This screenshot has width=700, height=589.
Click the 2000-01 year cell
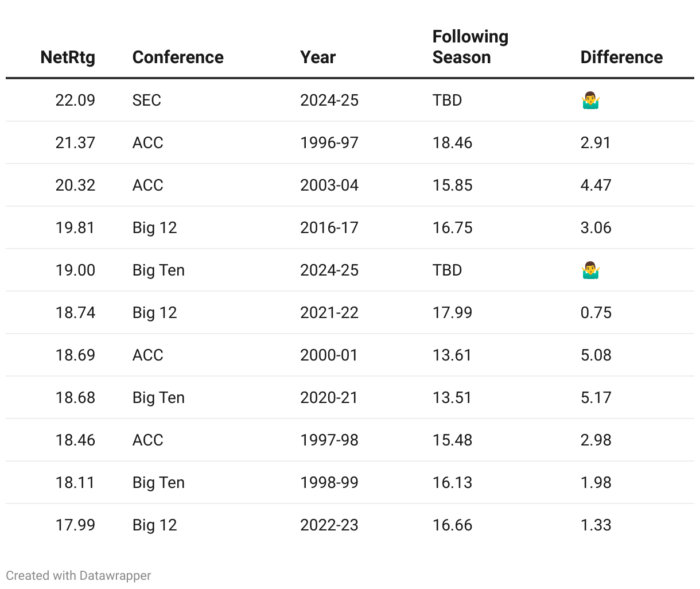pyautogui.click(x=329, y=355)
